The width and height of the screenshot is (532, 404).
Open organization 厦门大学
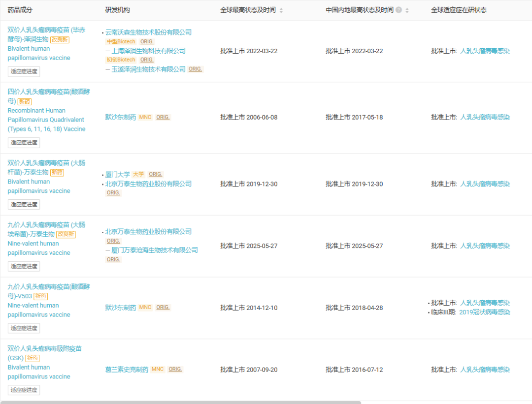click(x=117, y=175)
